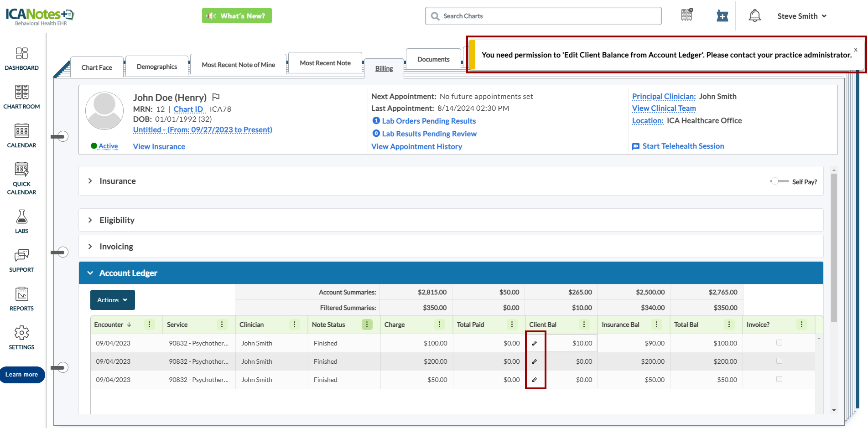The width and height of the screenshot is (868, 428).
Task: Collapse the Account Ledger section
Action: [90, 273]
